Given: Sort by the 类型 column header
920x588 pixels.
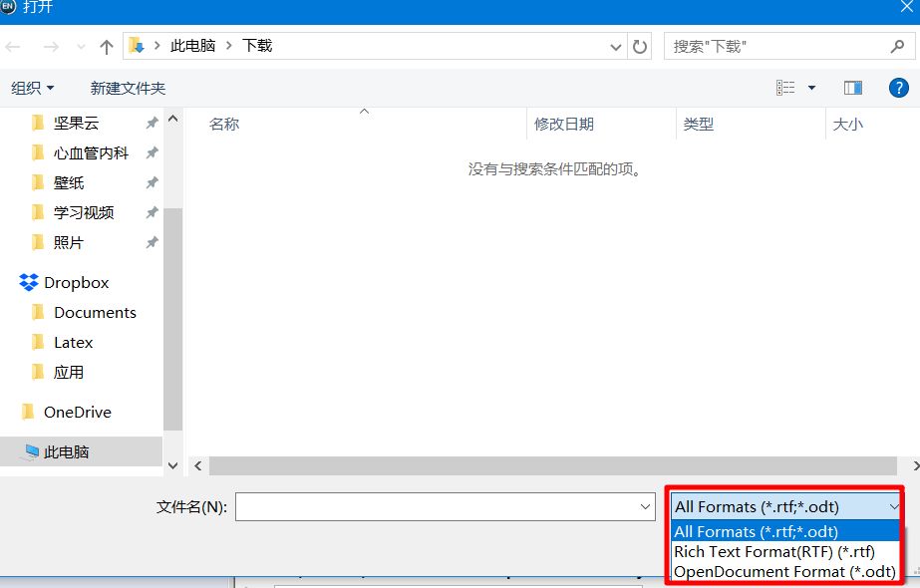Looking at the screenshot, I should (x=698, y=125).
